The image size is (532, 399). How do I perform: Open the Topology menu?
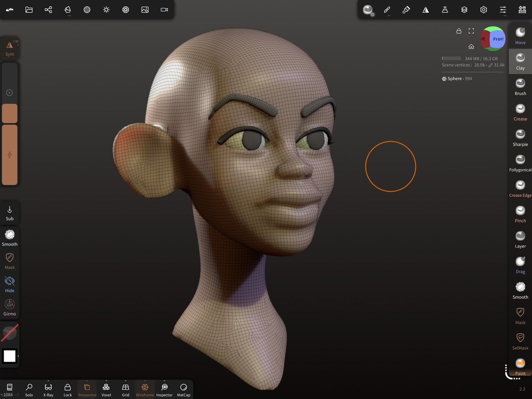click(x=68, y=10)
